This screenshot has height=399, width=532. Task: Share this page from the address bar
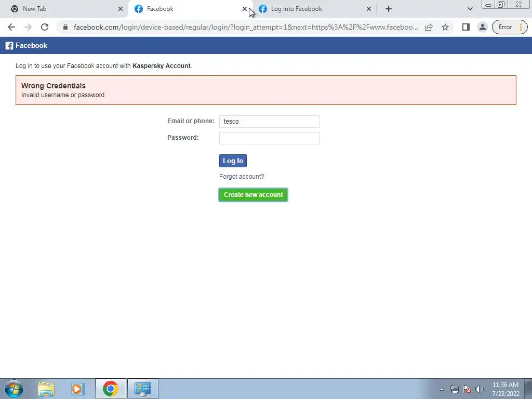click(x=429, y=27)
